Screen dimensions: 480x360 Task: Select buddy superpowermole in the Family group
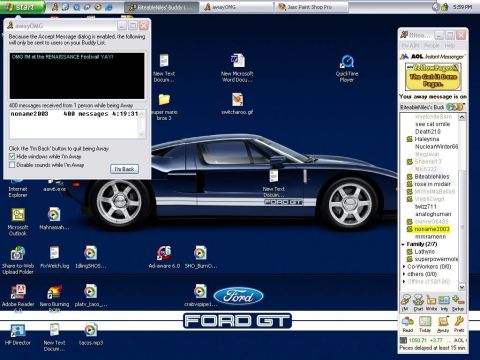click(436, 259)
